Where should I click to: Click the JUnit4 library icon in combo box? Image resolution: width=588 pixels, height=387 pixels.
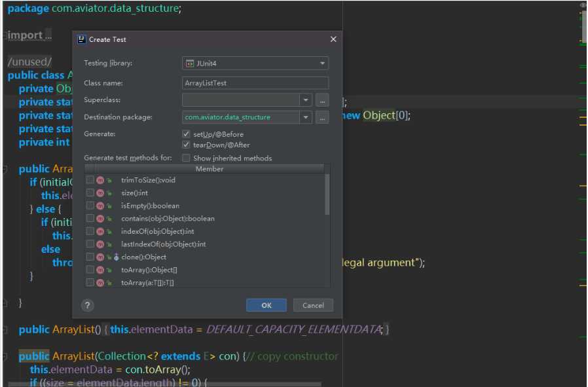[x=190, y=64]
